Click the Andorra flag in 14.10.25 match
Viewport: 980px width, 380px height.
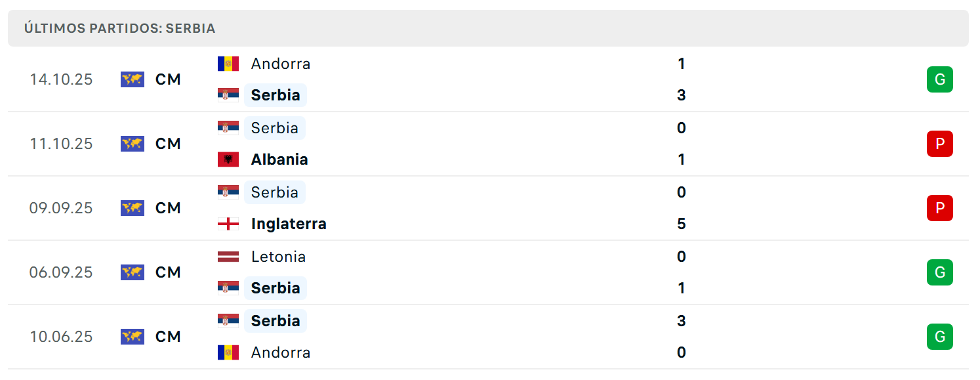[x=228, y=64]
